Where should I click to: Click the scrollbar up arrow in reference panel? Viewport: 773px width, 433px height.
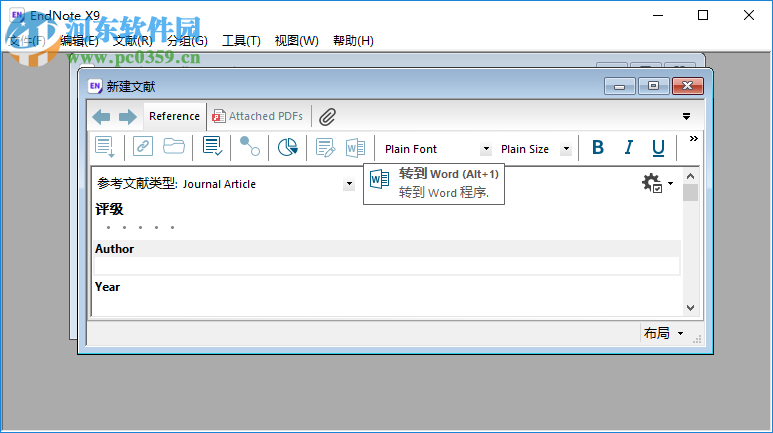(x=690, y=176)
